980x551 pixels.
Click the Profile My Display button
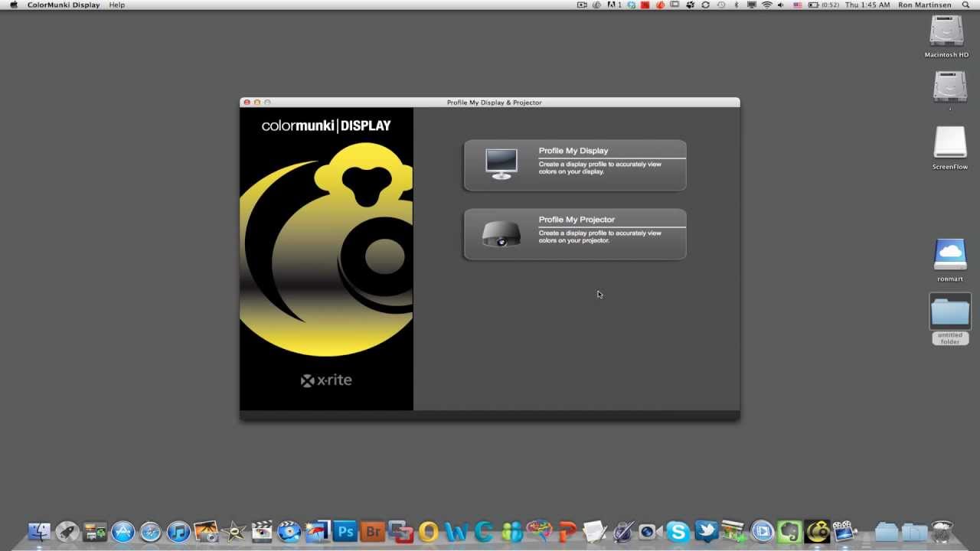pyautogui.click(x=575, y=165)
